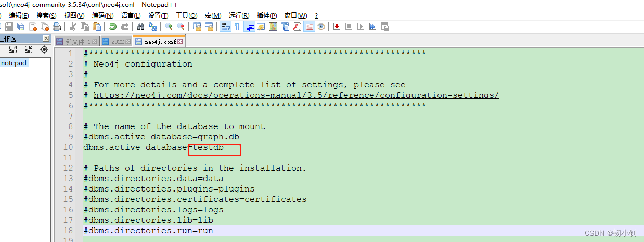Image resolution: width=644 pixels, height=242 pixels.
Task: Open the 搜索(S) menu
Action: tap(46, 16)
